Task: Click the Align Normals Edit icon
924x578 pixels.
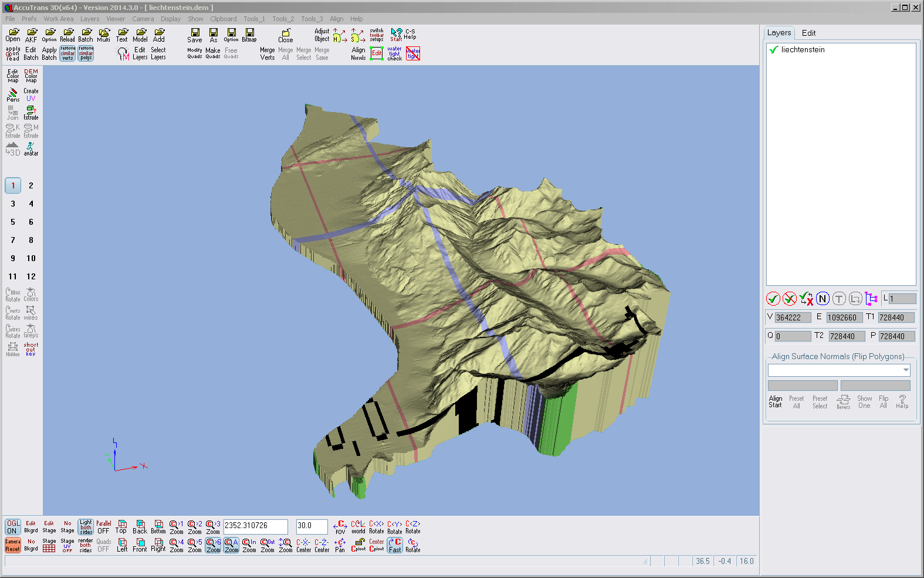Action: (x=377, y=53)
